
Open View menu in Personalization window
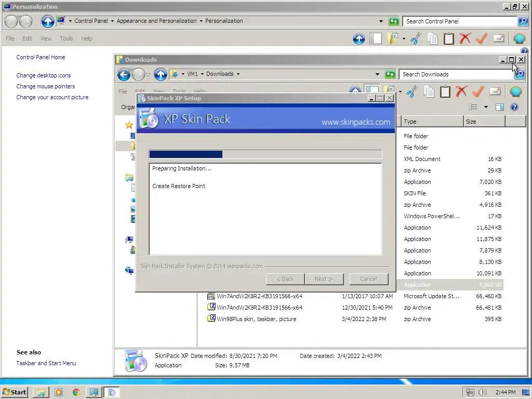pyautogui.click(x=46, y=38)
